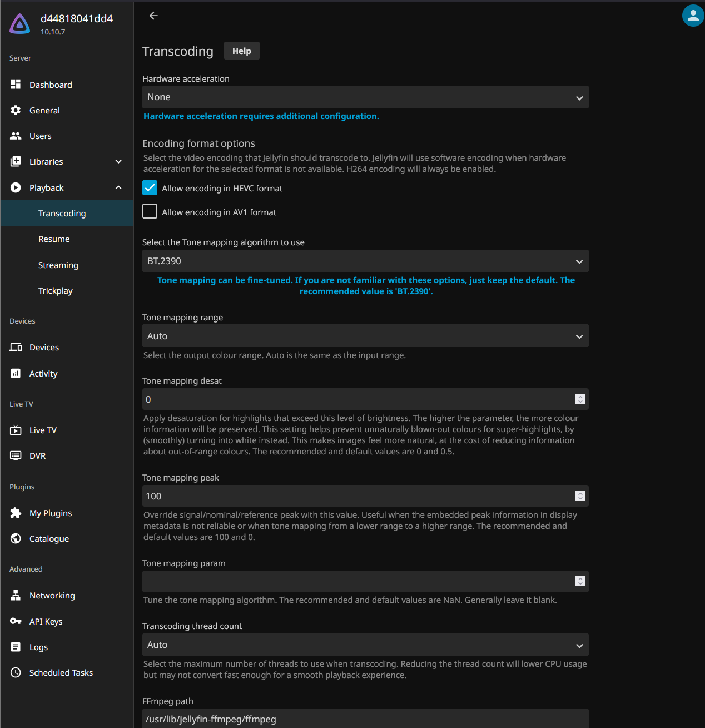Click the Jellyfin logo icon

pos(20,24)
